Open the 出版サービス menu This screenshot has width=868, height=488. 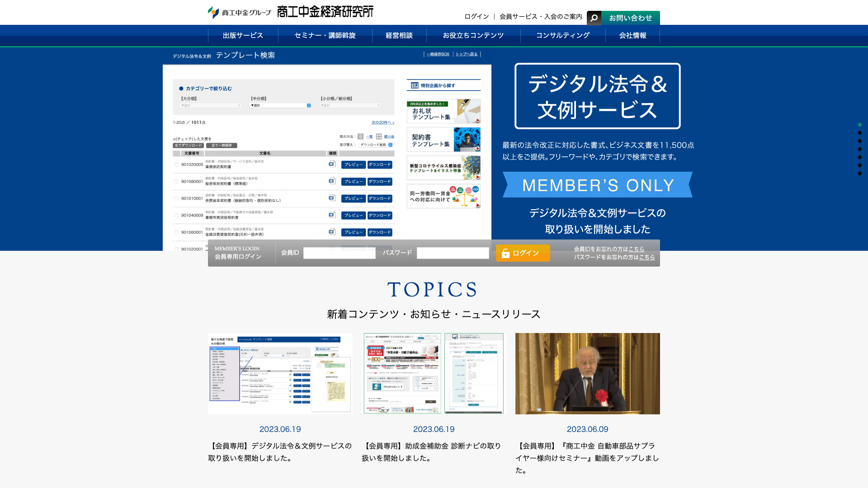pos(243,35)
